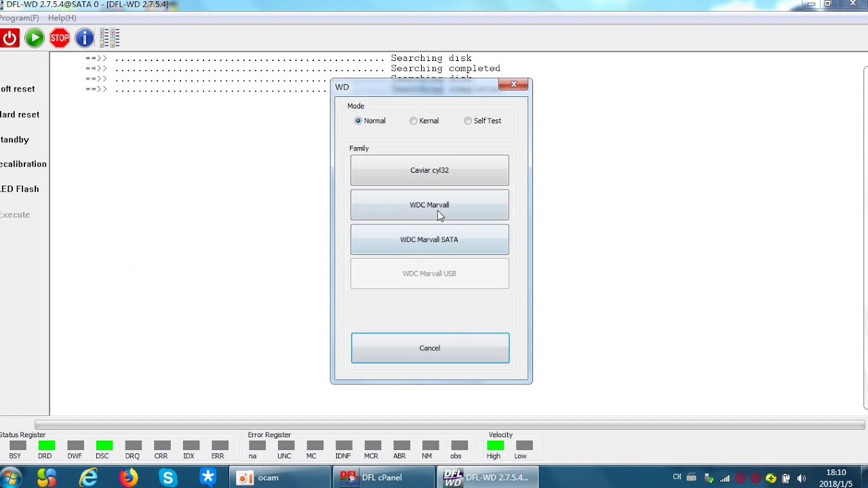Viewport: 868px width, 488px height.
Task: Click LED Flash in left panel
Action: [19, 189]
